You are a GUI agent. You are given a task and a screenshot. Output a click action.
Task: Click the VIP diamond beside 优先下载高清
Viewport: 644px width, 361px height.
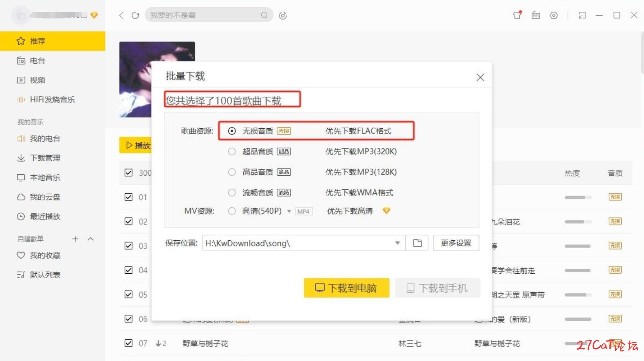(386, 211)
